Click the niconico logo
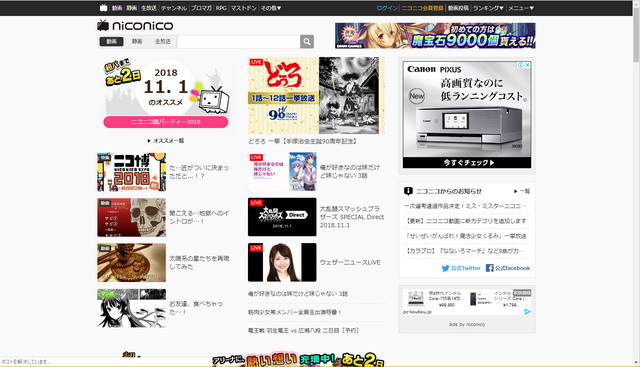The image size is (640, 367). point(135,25)
